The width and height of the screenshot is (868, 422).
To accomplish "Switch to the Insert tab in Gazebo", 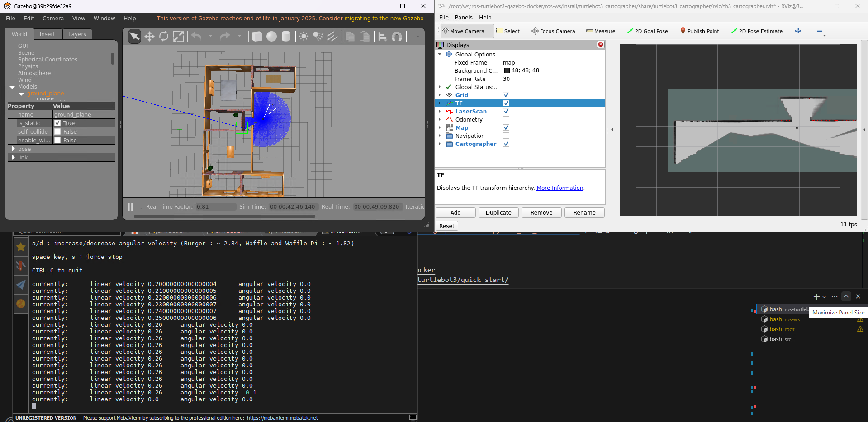I will pyautogui.click(x=47, y=34).
